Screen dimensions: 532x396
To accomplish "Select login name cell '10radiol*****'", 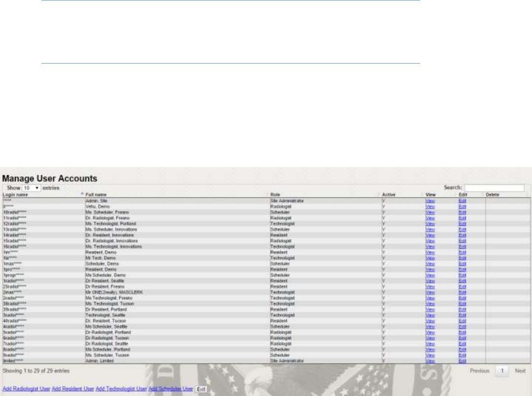I will coord(15,212).
